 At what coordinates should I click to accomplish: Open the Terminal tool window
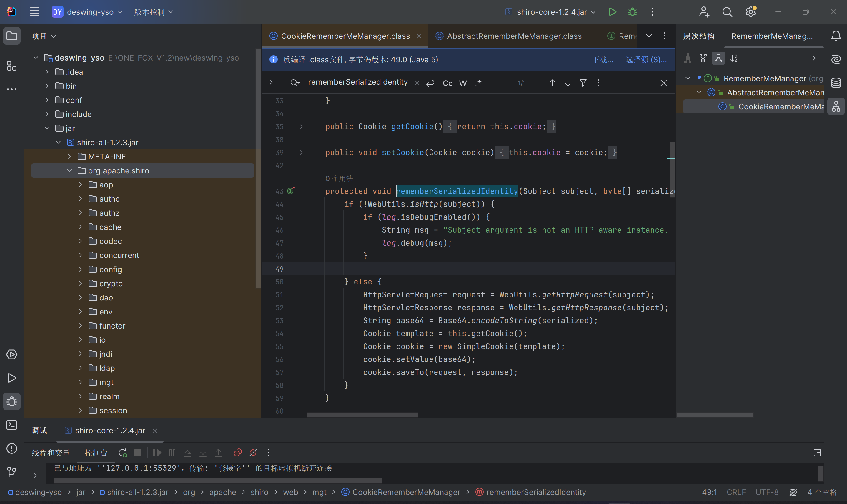tap(12, 425)
